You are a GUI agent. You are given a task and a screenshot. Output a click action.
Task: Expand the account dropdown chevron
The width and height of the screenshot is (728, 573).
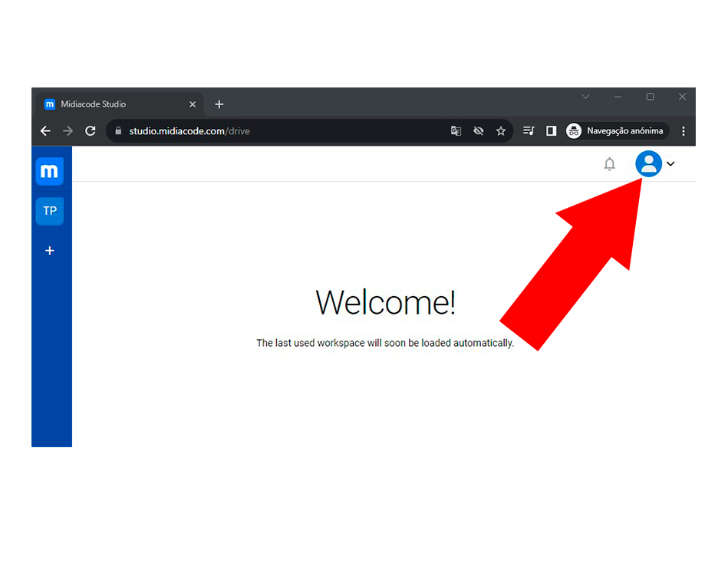point(670,164)
